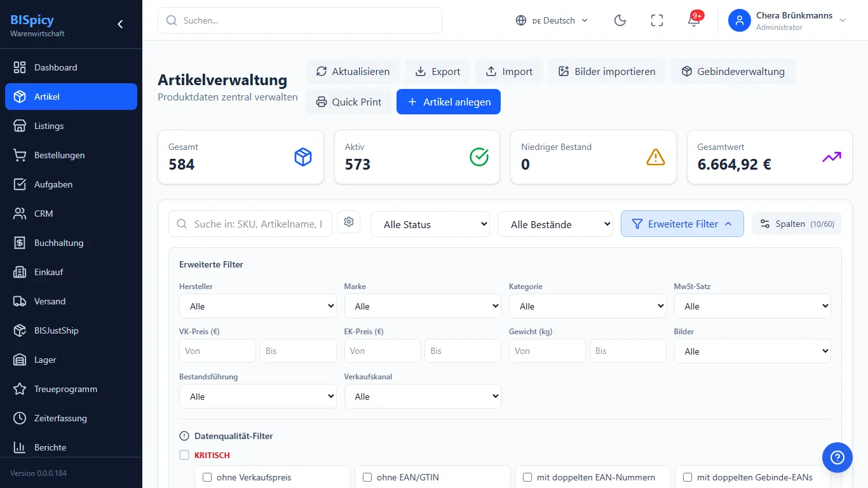The height and width of the screenshot is (488, 868).
Task: Click the Import button
Action: click(x=509, y=71)
